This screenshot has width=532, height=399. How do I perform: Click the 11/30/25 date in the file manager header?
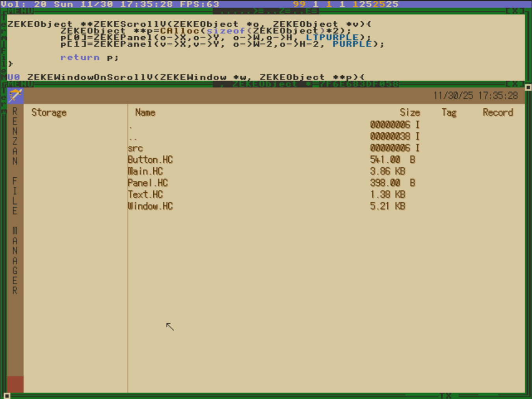453,96
